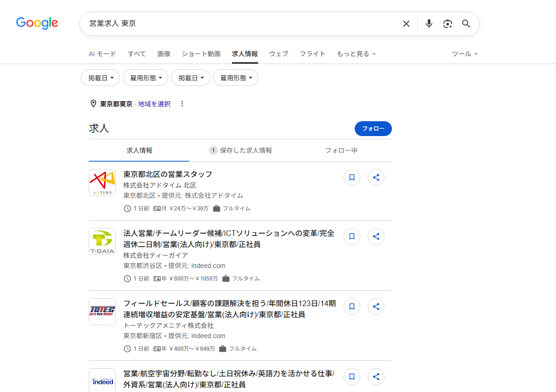The height and width of the screenshot is (392, 556).
Task: Start voice search with microphone icon
Action: (429, 24)
